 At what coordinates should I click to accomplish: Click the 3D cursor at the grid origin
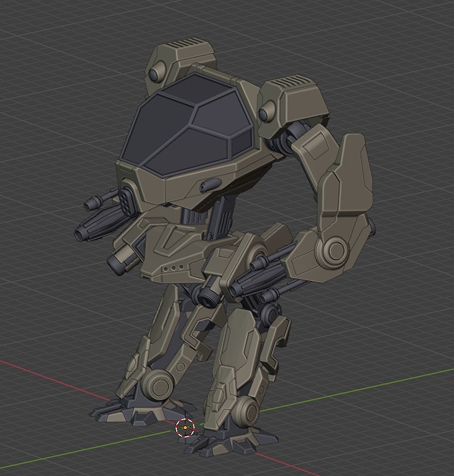coord(185,428)
